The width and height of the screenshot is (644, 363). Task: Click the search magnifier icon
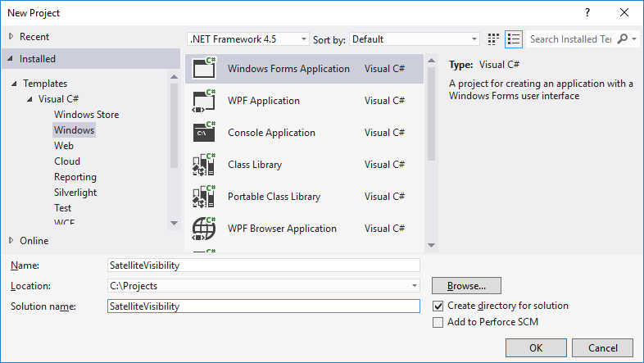[623, 39]
